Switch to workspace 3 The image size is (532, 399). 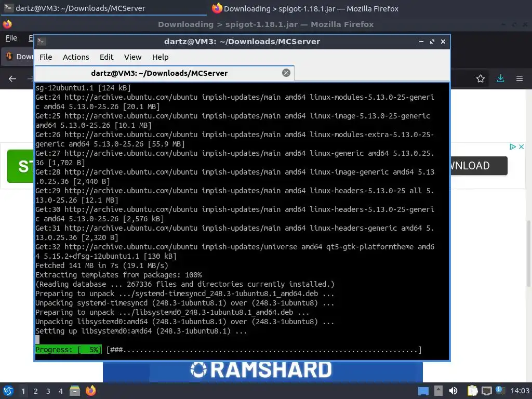(x=48, y=391)
